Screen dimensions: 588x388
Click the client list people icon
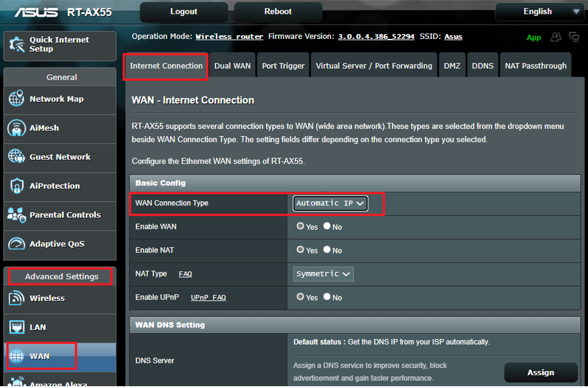point(556,37)
